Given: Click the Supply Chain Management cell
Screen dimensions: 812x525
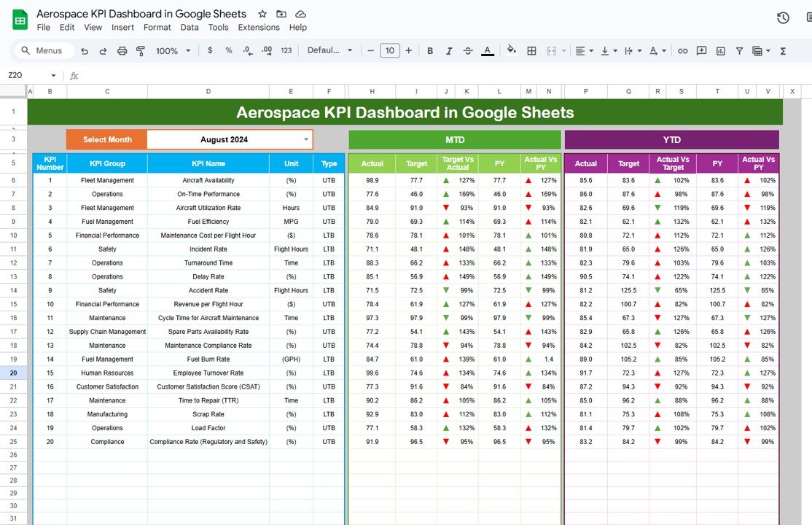Looking at the screenshot, I should (107, 332).
